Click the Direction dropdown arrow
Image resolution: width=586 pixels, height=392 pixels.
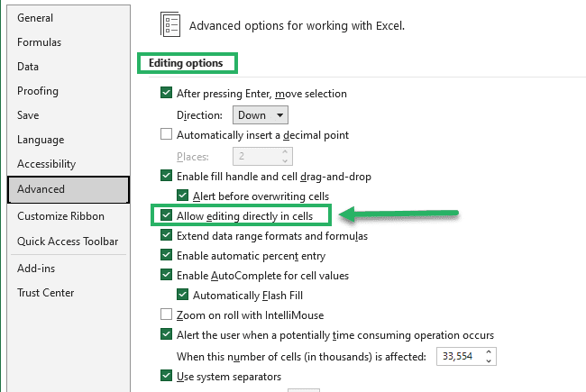[279, 115]
